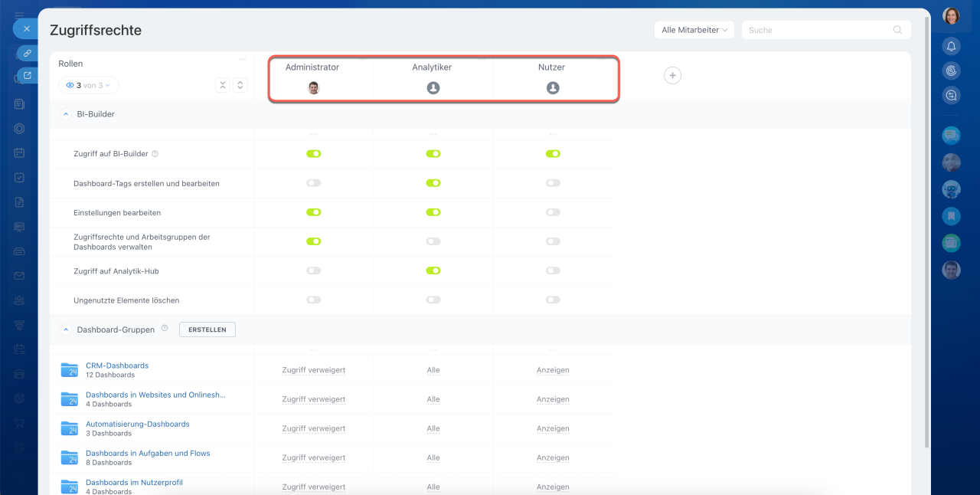The image size is (980, 495).
Task: Click the Analytiker role column header
Action: pos(432,67)
